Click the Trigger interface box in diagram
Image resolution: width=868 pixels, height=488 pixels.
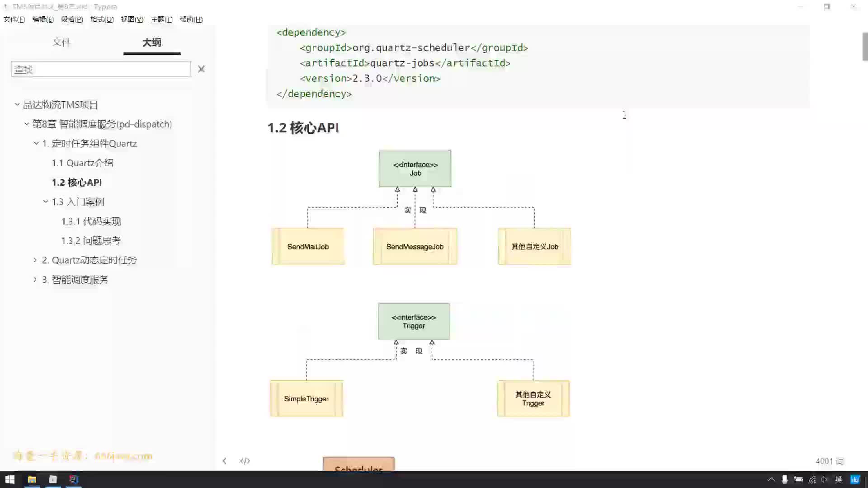(x=414, y=321)
